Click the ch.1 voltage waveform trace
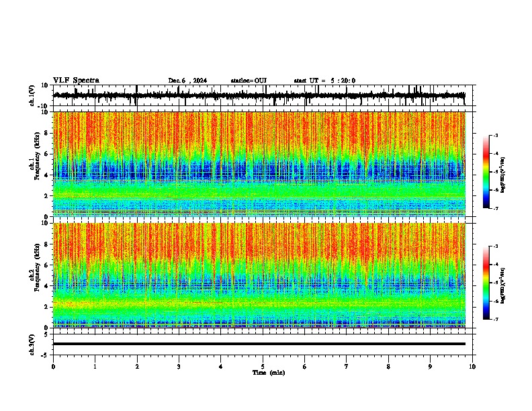 coord(259,95)
